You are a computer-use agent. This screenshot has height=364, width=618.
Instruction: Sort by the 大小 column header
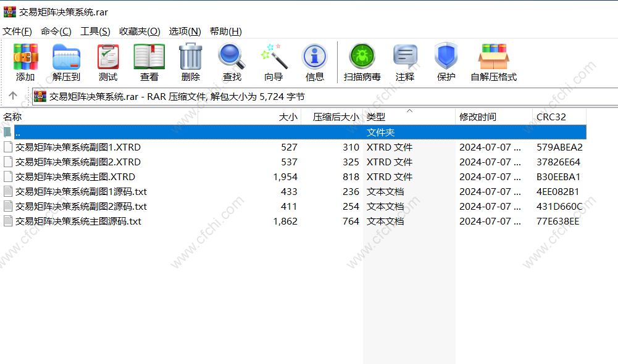point(249,117)
